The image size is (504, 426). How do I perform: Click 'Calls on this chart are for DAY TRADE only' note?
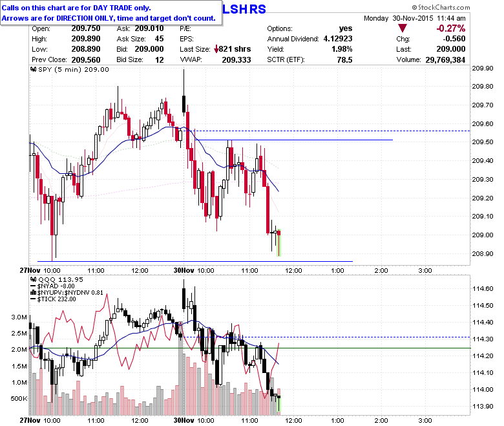[x=76, y=8]
